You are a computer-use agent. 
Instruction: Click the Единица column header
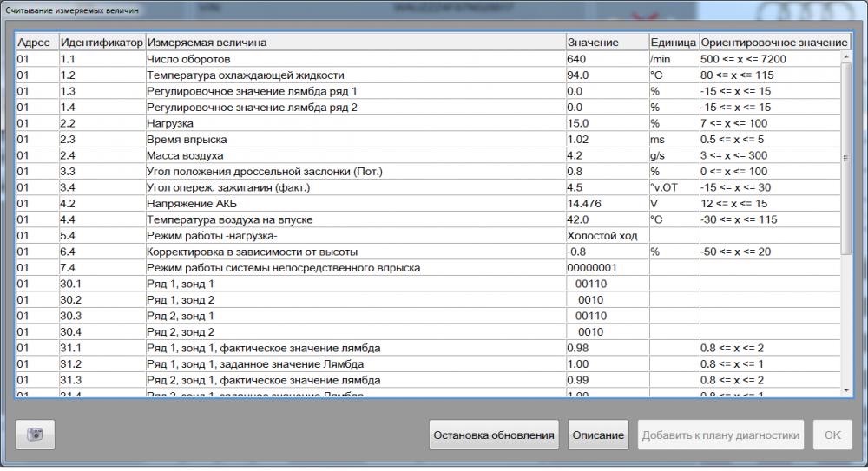674,42
